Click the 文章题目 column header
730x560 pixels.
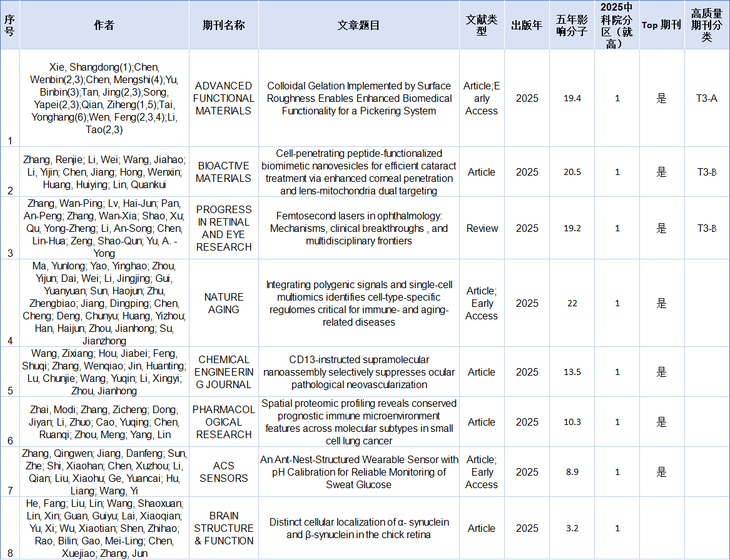[358, 25]
